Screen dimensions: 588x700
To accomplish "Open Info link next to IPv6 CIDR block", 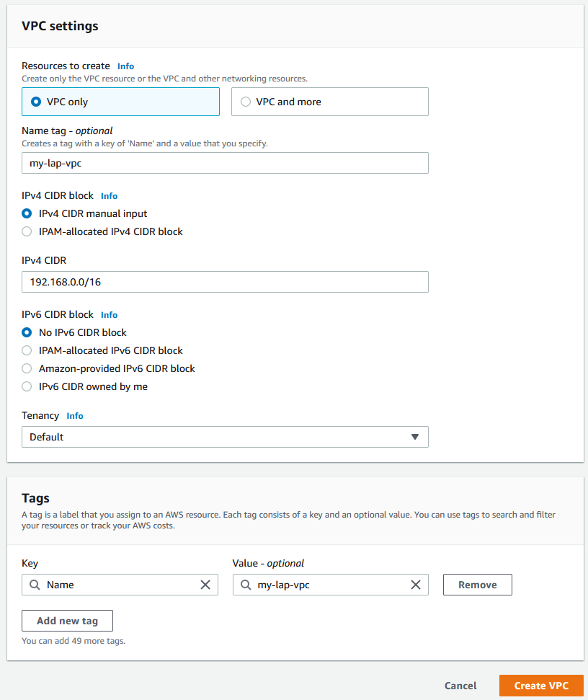I will coord(110,315).
